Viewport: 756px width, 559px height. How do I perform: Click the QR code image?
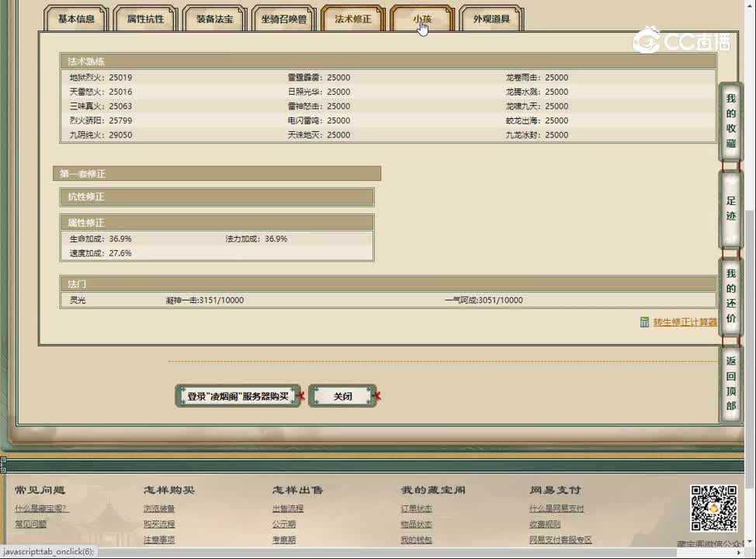(x=713, y=508)
